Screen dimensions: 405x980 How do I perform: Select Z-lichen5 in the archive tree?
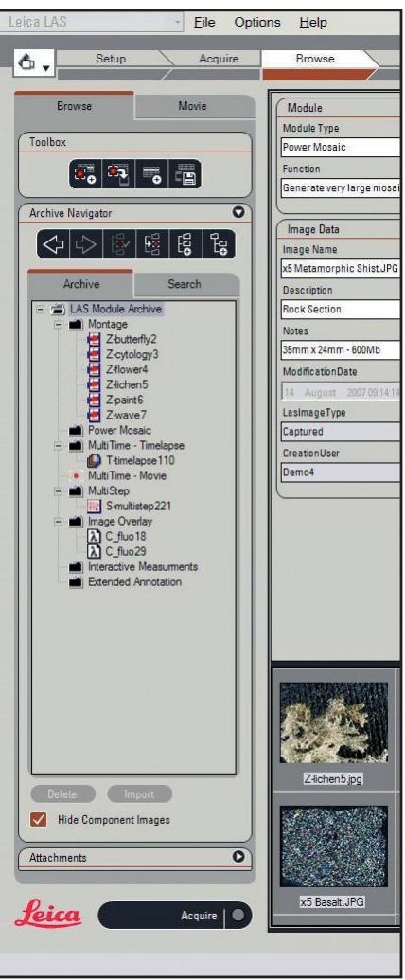click(127, 384)
